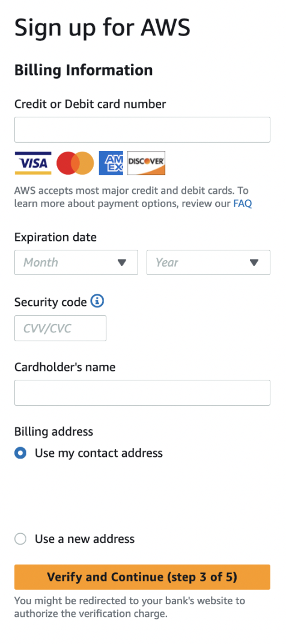
Task: Open the Year expiration dropdown
Action: point(208,262)
